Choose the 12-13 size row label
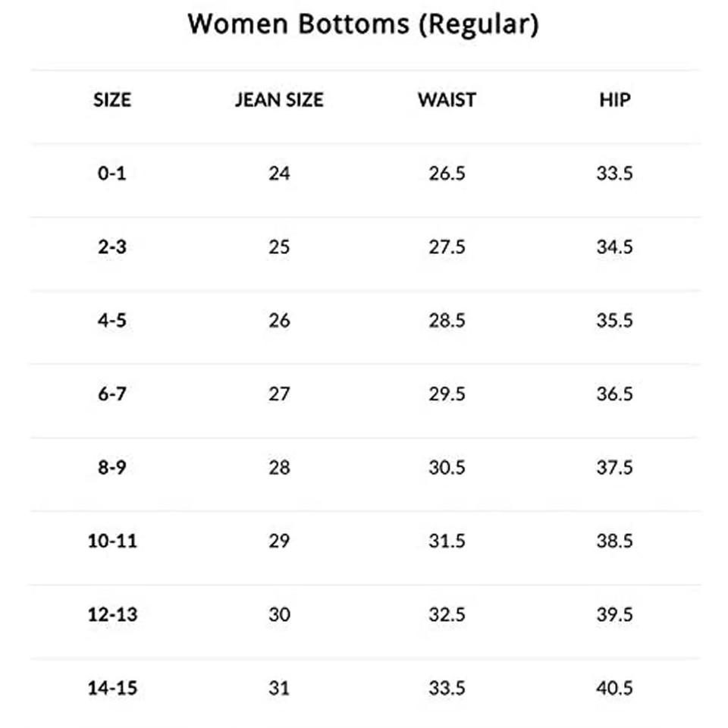The height and width of the screenshot is (728, 728). pyautogui.click(x=112, y=614)
